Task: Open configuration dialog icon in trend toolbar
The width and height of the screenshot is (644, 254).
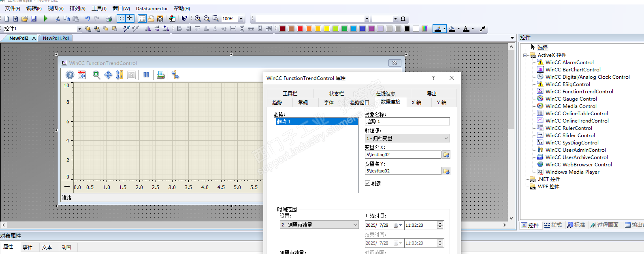Action: coord(81,75)
